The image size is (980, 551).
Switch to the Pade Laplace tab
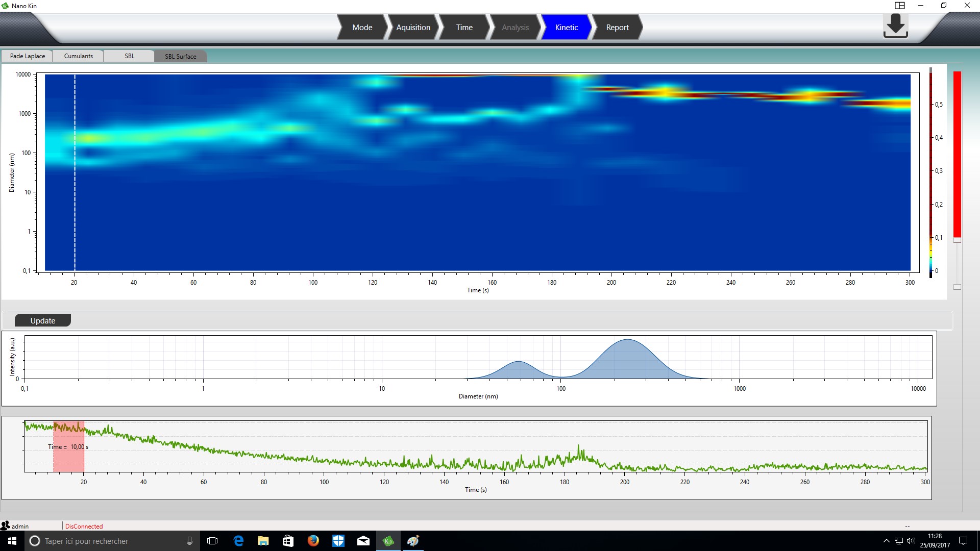(x=28, y=56)
